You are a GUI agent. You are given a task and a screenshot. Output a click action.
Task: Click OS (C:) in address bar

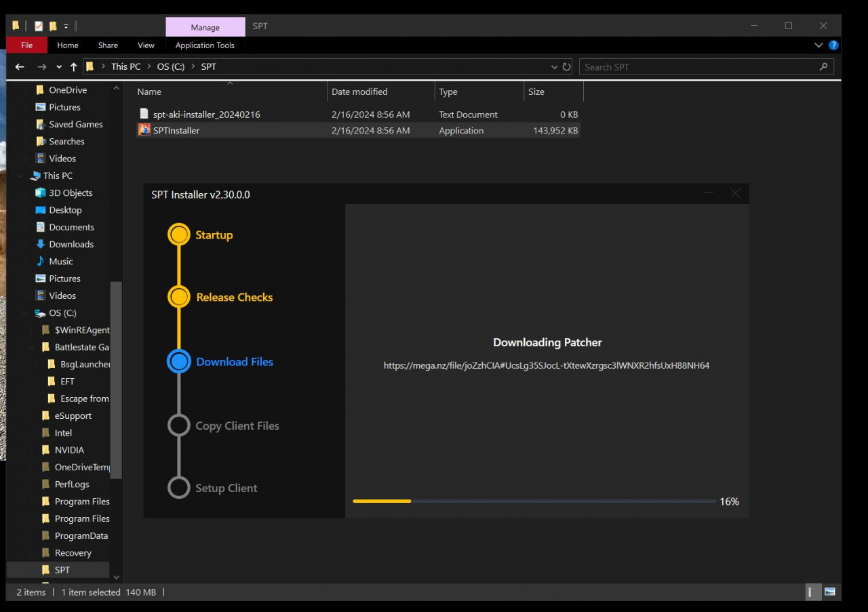(171, 66)
